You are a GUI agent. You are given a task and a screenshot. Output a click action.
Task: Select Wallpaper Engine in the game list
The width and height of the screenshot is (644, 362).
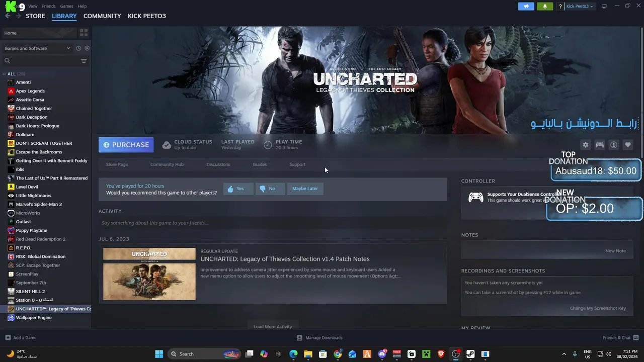click(x=34, y=317)
